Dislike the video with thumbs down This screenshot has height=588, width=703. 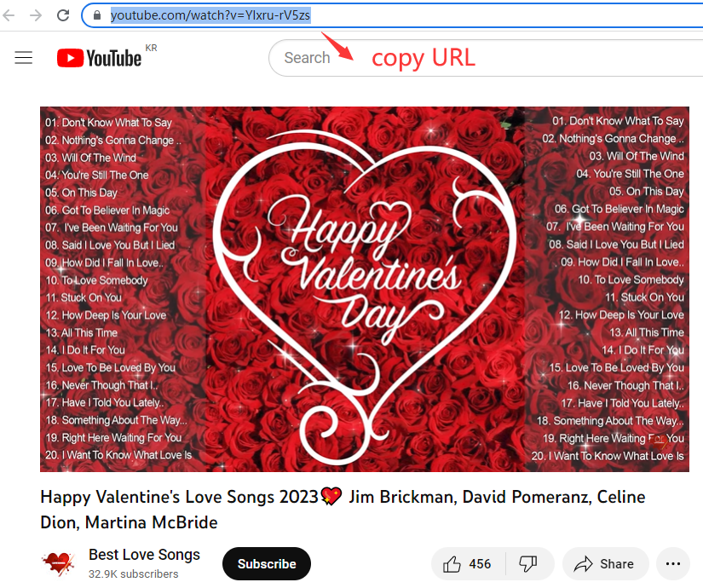click(x=528, y=564)
